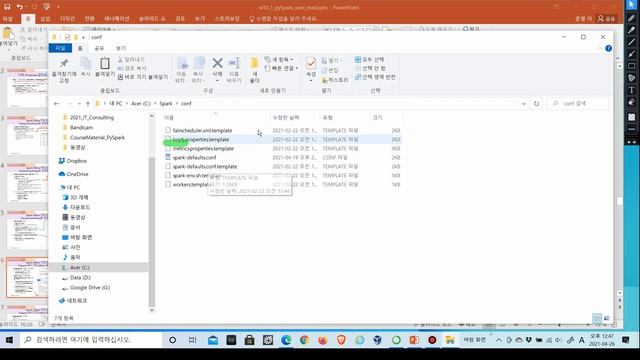The image size is (640, 360).
Task: Open the Windows Start menu
Action: (x=9, y=340)
